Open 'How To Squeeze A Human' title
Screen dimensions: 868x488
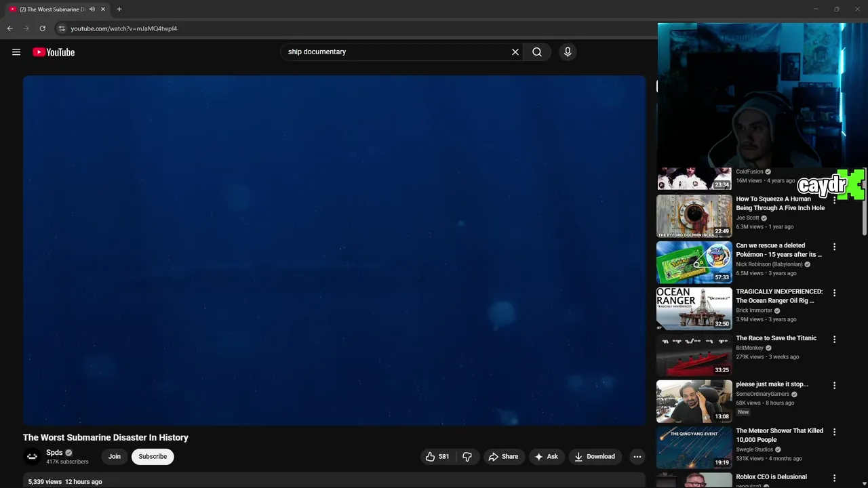click(781, 203)
